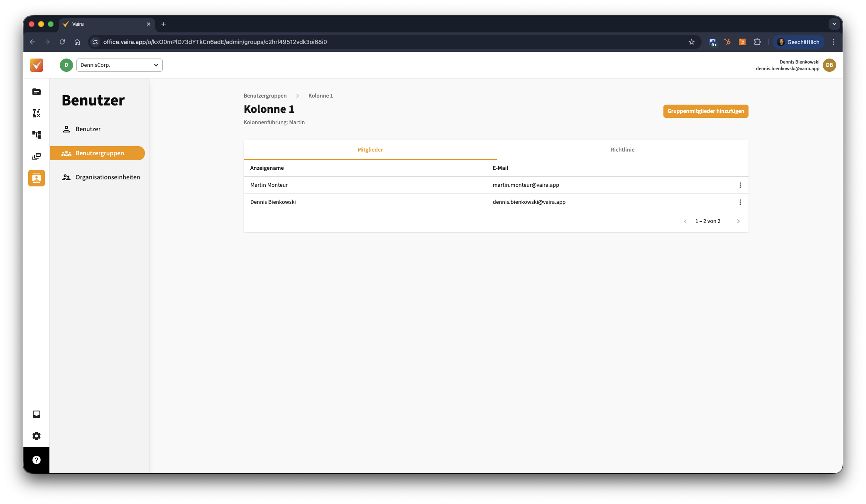Screen dimensions: 866x504
Task: Click the help question mark icon
Action: tap(37, 460)
